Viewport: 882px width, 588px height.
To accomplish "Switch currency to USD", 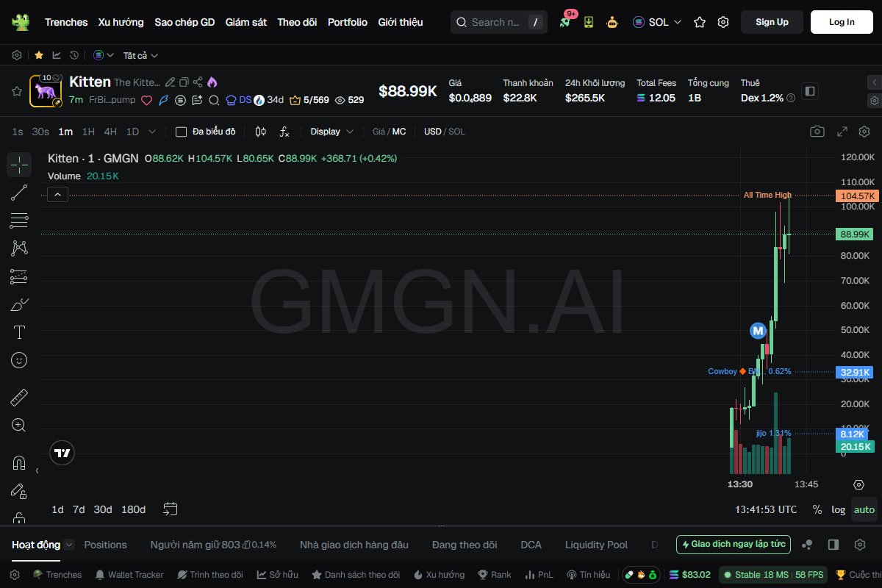I will click(433, 132).
